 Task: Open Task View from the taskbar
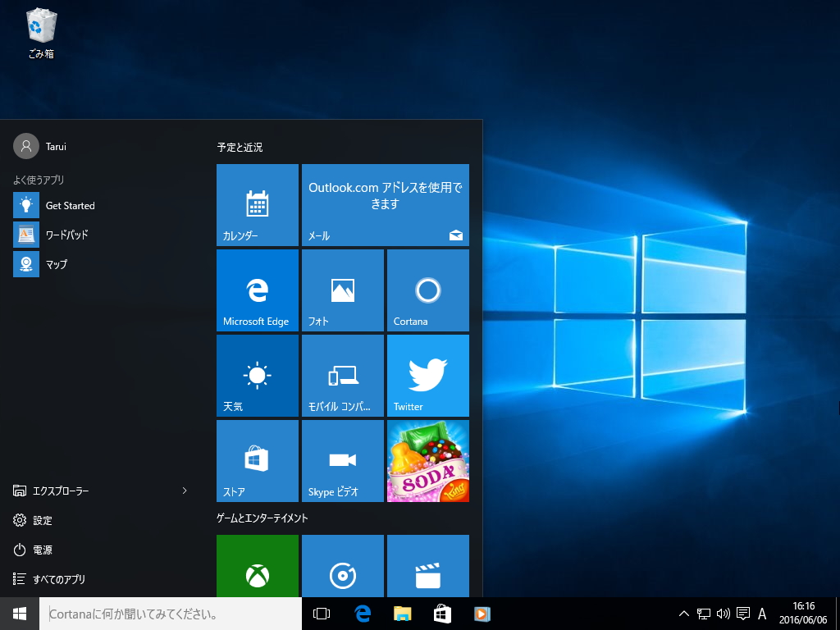click(x=321, y=613)
